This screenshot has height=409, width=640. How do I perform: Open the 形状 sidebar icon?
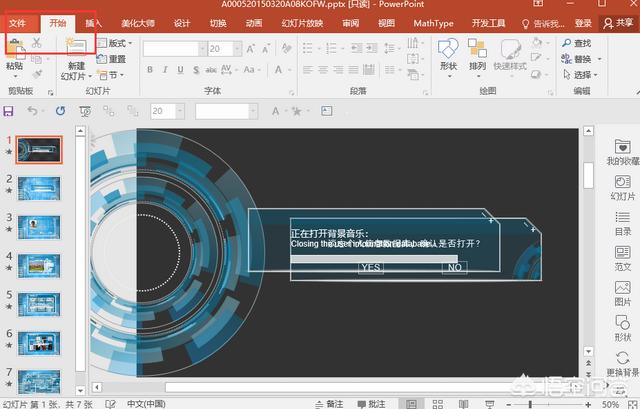click(x=622, y=328)
